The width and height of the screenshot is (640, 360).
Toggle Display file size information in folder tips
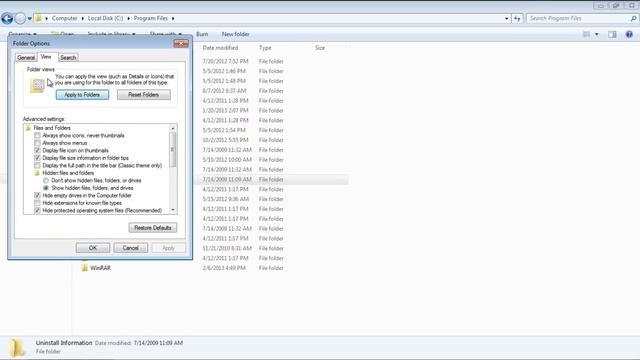pos(37,158)
